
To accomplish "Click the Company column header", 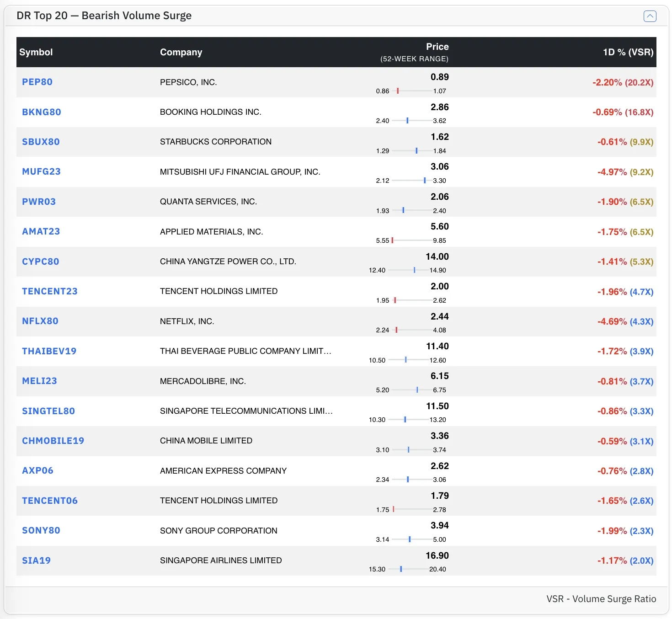I will (x=181, y=52).
